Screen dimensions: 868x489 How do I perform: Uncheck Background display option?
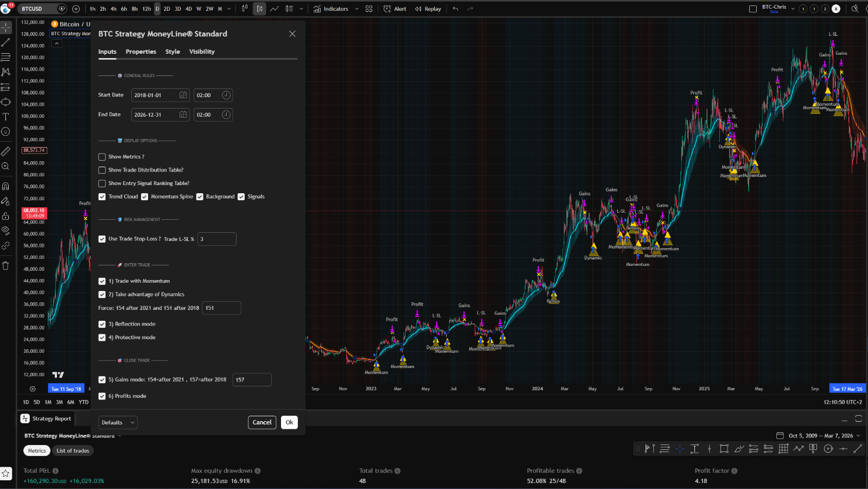click(200, 196)
